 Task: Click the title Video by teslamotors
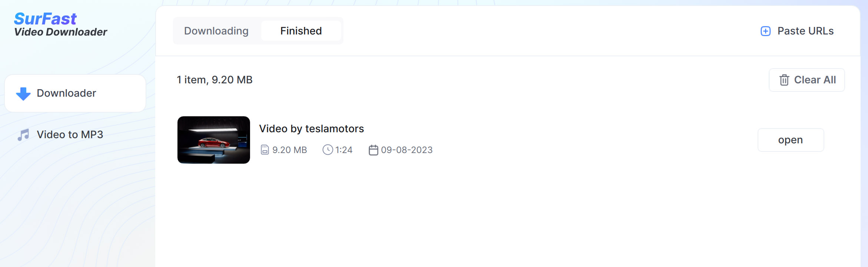tap(311, 129)
